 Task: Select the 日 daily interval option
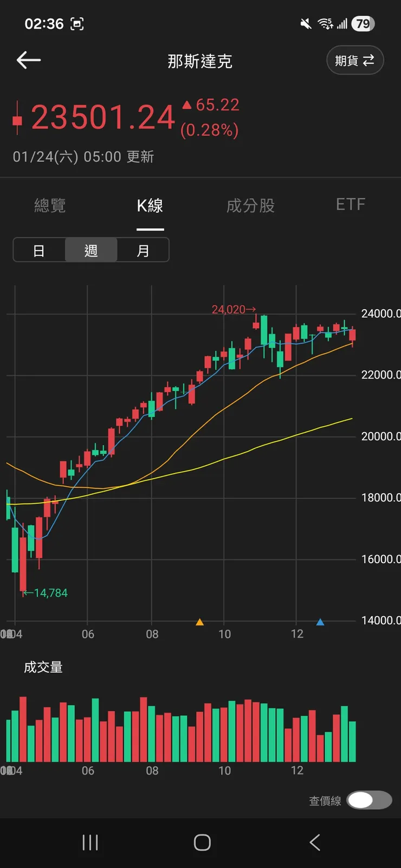click(x=39, y=250)
